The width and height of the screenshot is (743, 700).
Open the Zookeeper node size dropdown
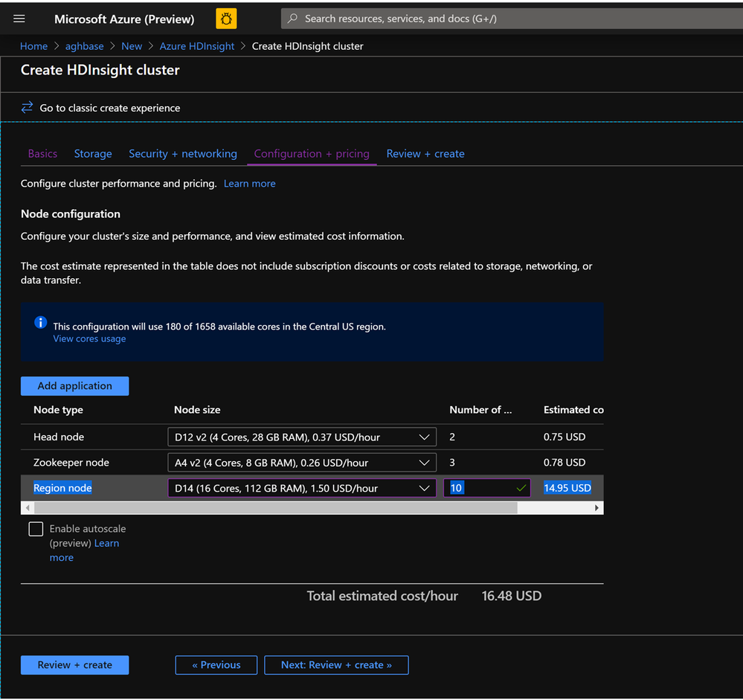[x=302, y=463]
